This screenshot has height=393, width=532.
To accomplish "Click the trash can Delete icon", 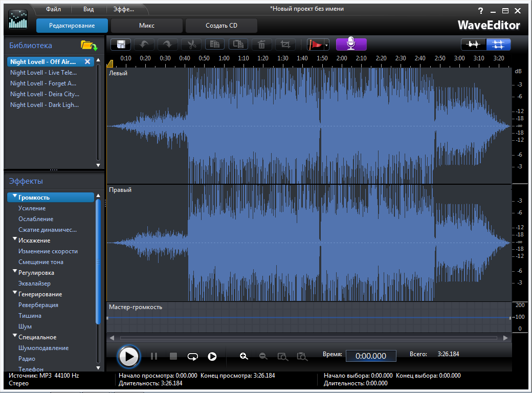I will pyautogui.click(x=262, y=45).
